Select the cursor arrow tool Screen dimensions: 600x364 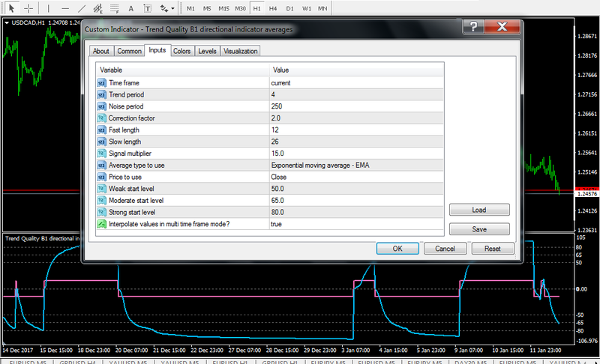coord(12,7)
